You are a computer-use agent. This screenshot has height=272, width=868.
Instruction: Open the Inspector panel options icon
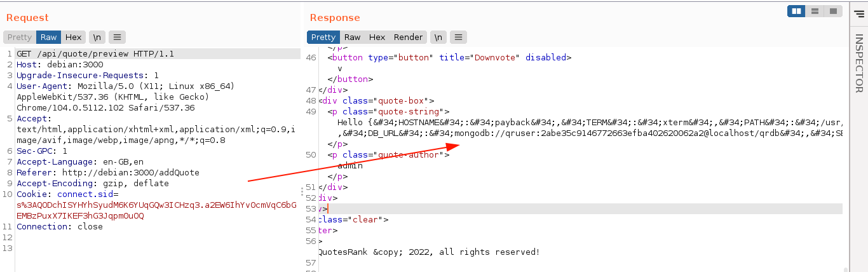tap(859, 13)
